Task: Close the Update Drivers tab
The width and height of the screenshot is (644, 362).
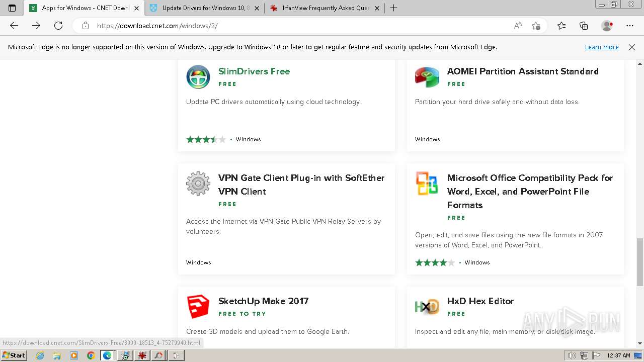Action: coord(257,8)
